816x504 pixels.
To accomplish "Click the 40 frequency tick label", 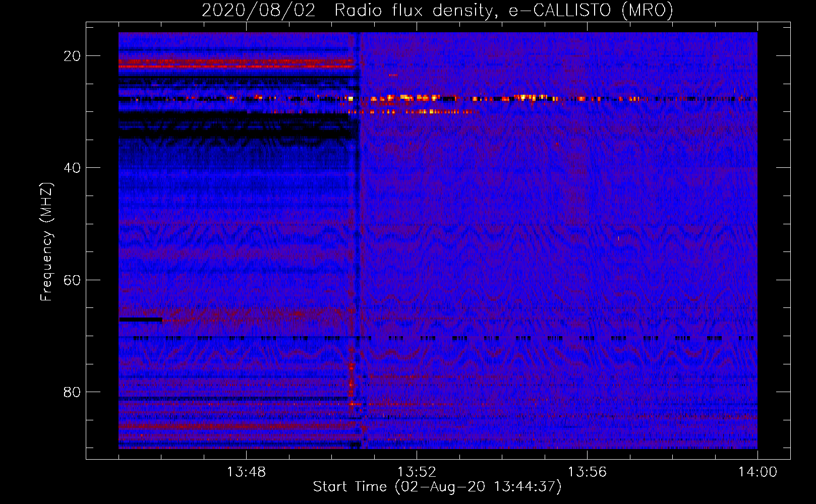I will point(72,168).
